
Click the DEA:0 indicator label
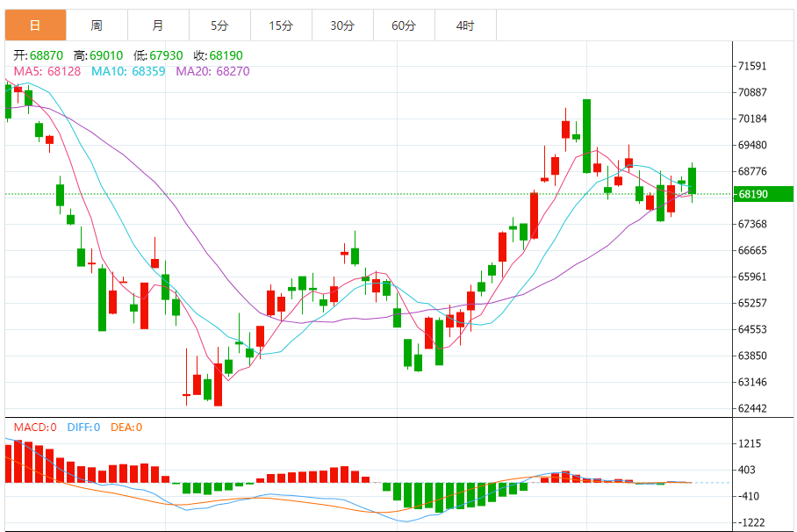pos(126,428)
